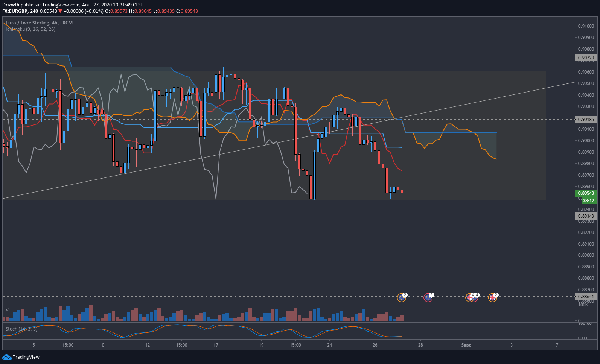Select the Stoch (14, 3, 3) indicator label
Image resolution: width=600 pixels, height=364 pixels.
21,329
